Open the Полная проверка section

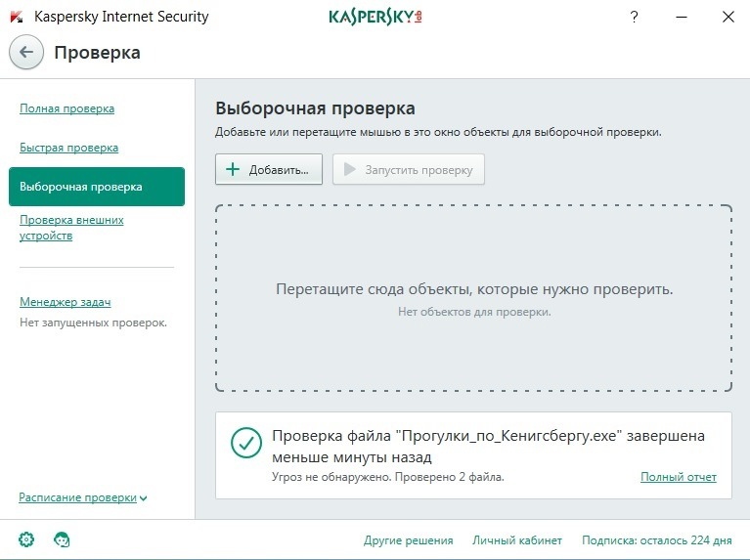(x=66, y=108)
